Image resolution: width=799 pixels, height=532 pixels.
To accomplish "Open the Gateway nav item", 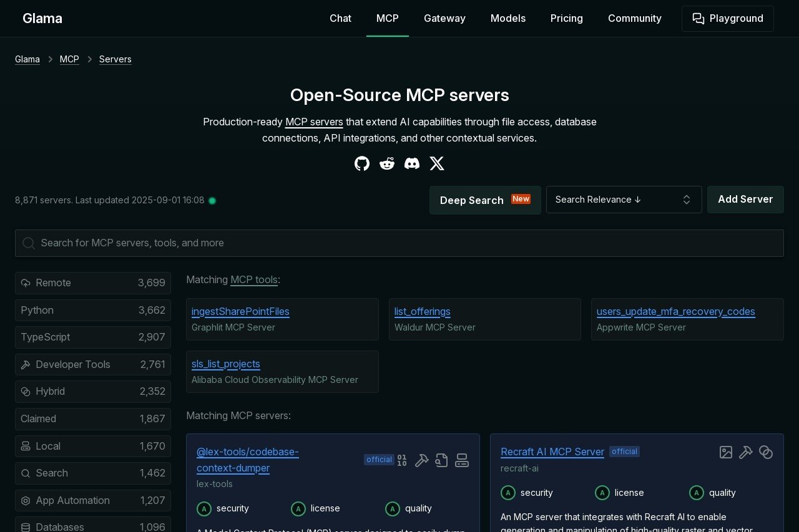I will [x=444, y=19].
